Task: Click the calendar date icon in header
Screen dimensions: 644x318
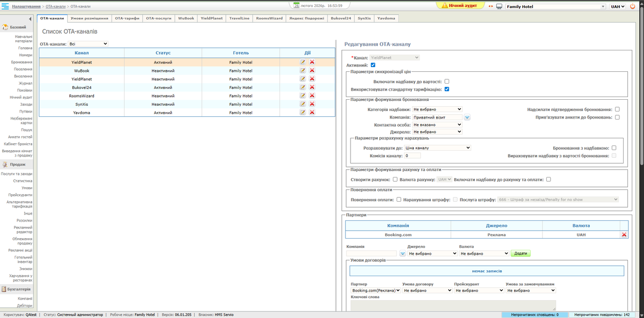Action: tap(295, 5)
